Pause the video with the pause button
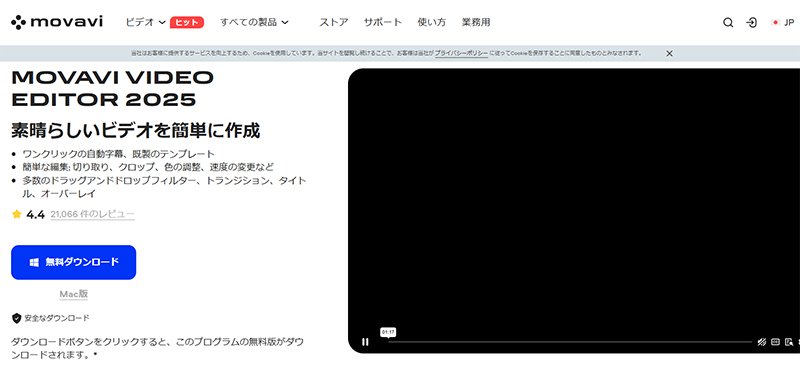800x378 pixels. [x=365, y=342]
